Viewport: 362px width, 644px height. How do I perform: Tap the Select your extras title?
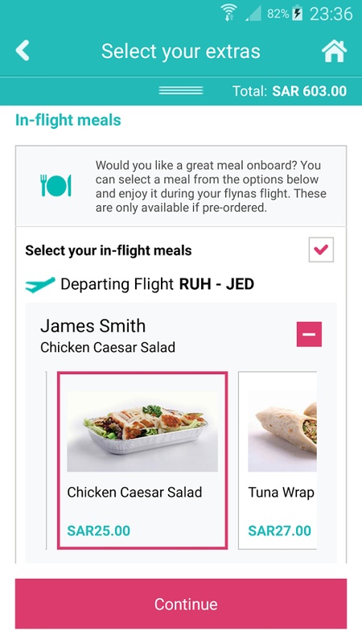[x=181, y=52]
